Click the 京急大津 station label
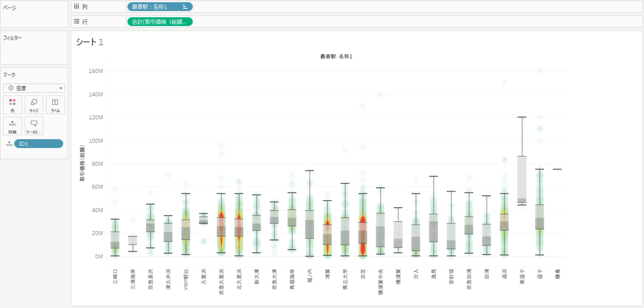644x308 pixels. pos(275,278)
